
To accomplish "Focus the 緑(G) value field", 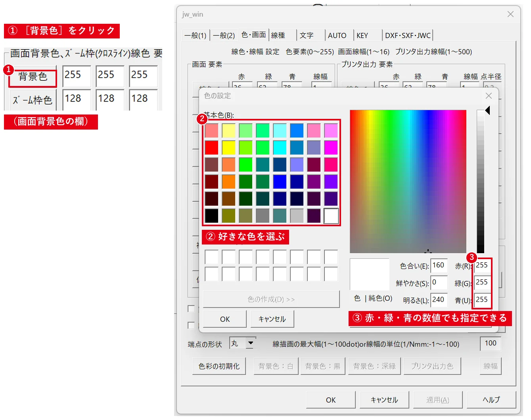I will tap(482, 283).
